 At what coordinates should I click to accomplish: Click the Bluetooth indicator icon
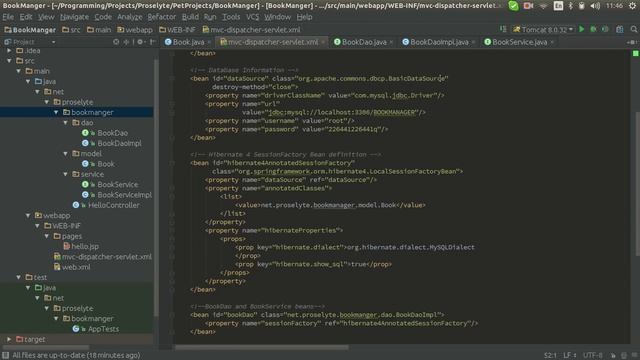click(571, 6)
